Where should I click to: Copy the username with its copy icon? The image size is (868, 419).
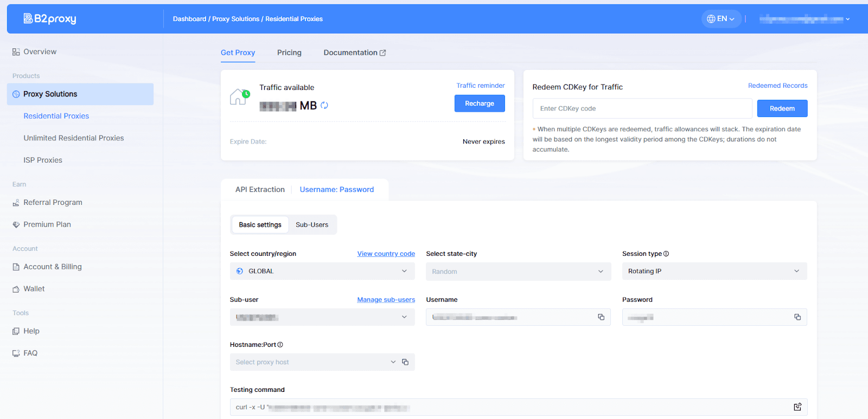(601, 317)
